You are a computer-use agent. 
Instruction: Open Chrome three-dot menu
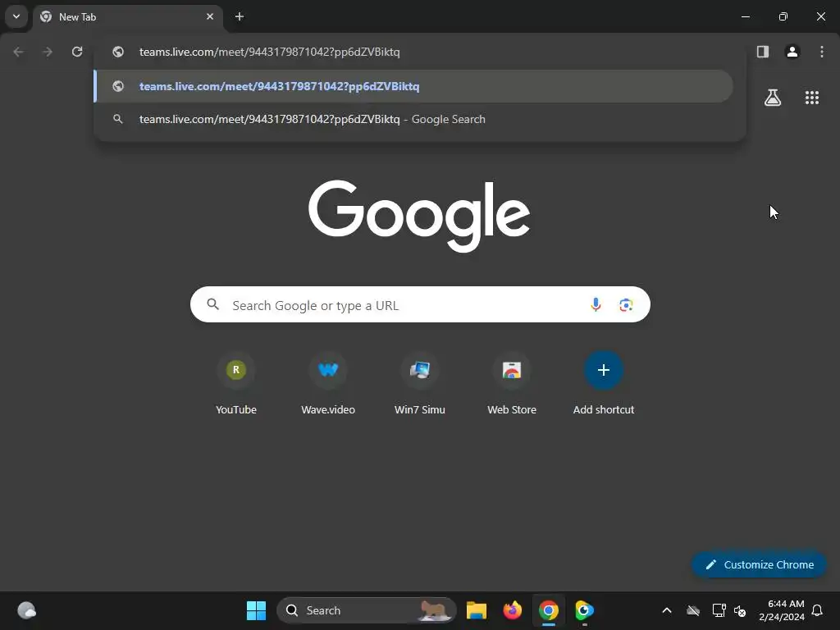point(822,52)
